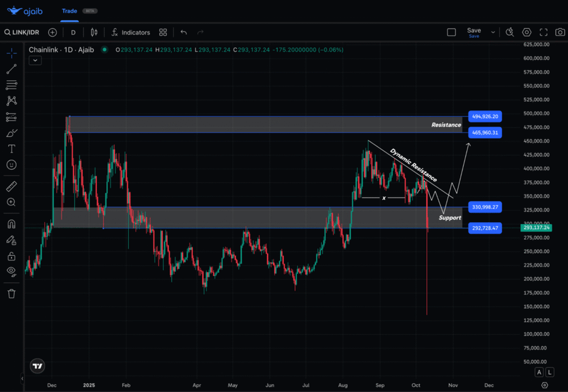Open the Fibonacci retracement tools
Screen dimensions: 568x392
[x=11, y=85]
